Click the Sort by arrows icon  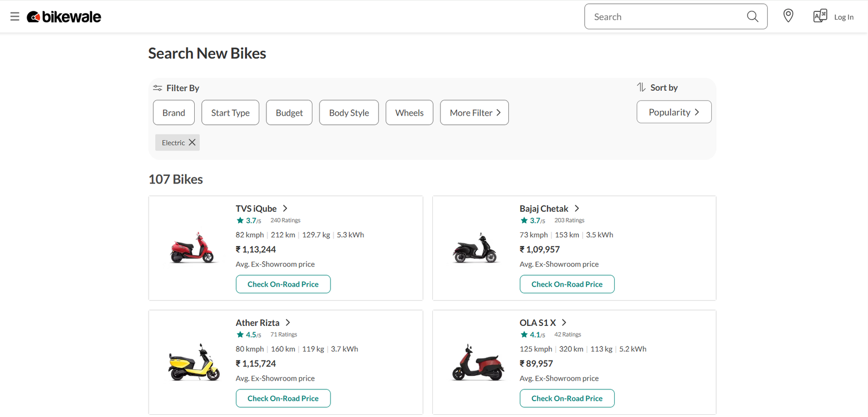pyautogui.click(x=641, y=87)
